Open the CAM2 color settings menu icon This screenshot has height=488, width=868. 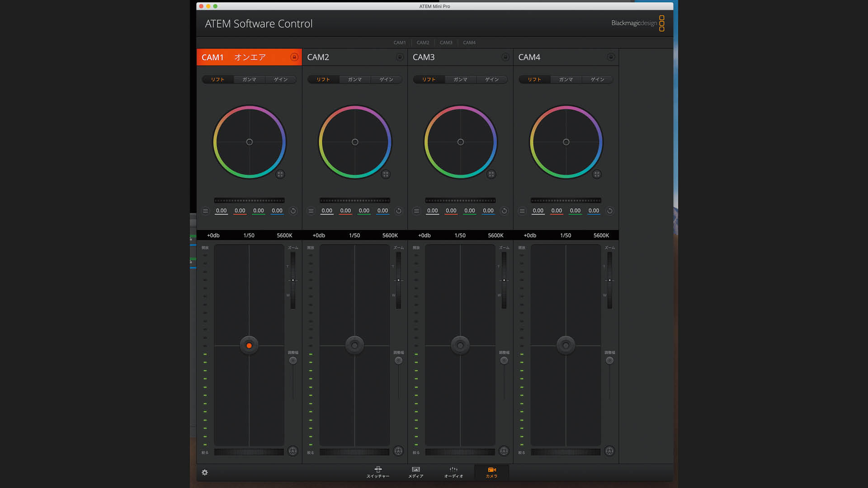click(311, 211)
